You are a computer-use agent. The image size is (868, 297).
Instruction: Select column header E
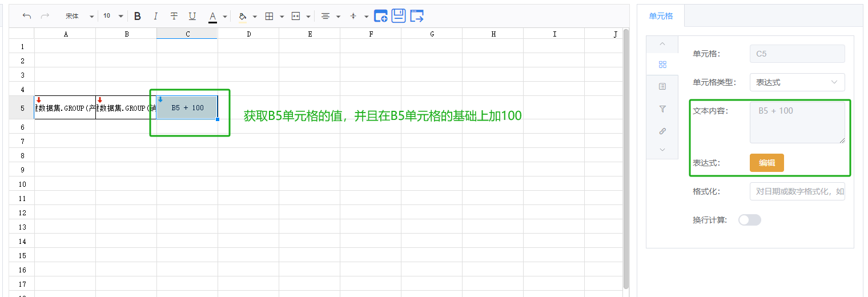coord(310,34)
